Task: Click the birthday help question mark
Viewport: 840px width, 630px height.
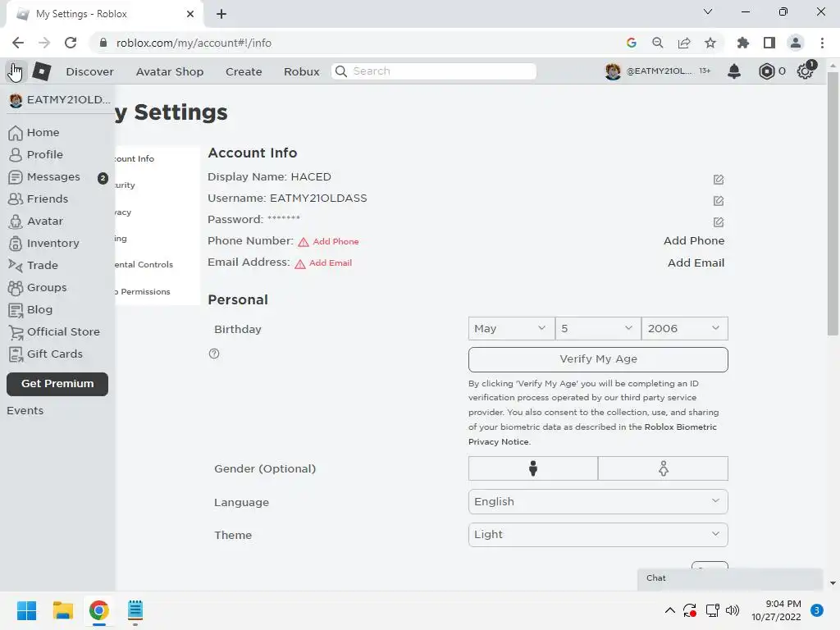Action: coord(214,354)
